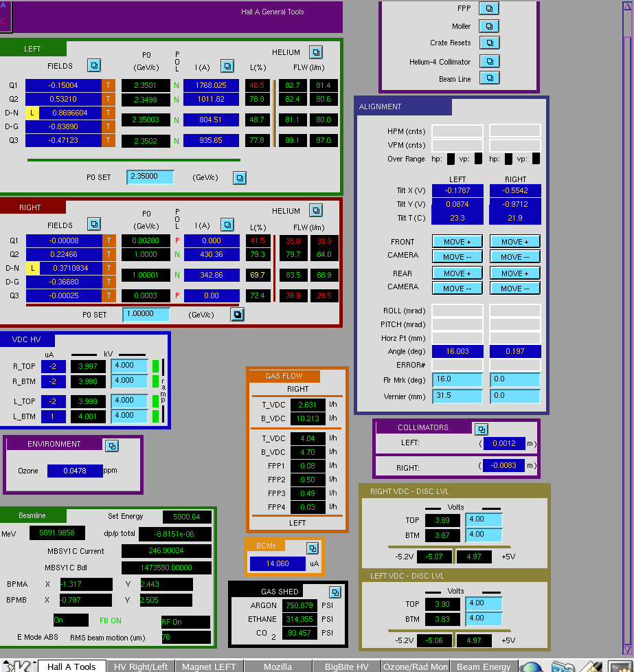
Task: Edit LEFT VDC BTM disc level 4.00
Action: click(483, 619)
